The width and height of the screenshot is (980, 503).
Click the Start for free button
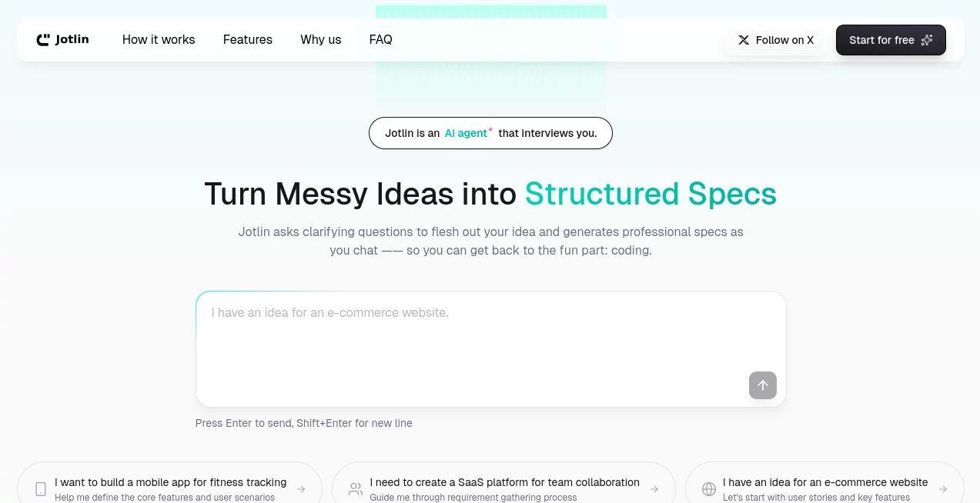coord(891,40)
